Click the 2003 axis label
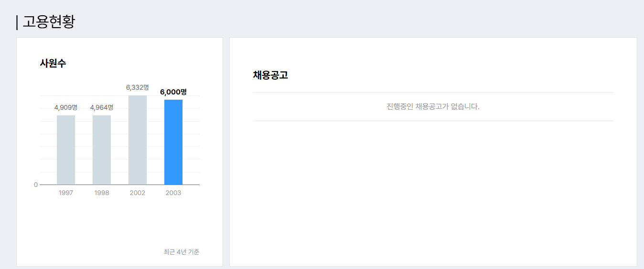Image resolution: width=644 pixels, height=269 pixels. point(173,193)
